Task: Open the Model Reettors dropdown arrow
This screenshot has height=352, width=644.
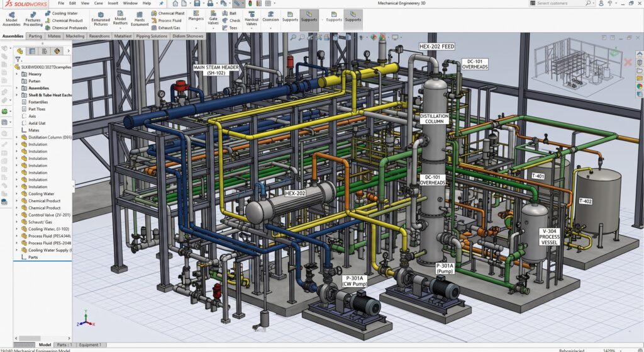Action: tap(120, 28)
